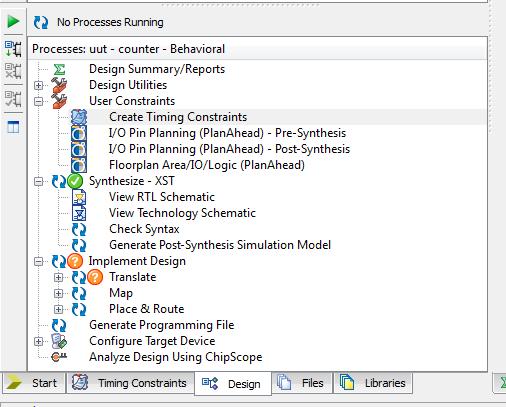The image size is (506, 407).
Task: Click the sigma icon for Design Summary/Reports
Action: 59,70
